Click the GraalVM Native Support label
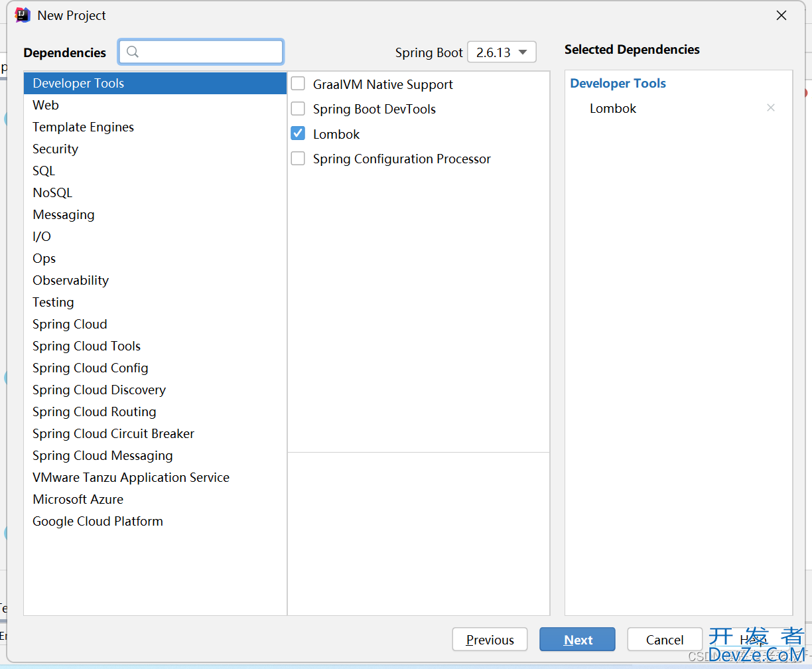The width and height of the screenshot is (812, 669). pos(383,84)
